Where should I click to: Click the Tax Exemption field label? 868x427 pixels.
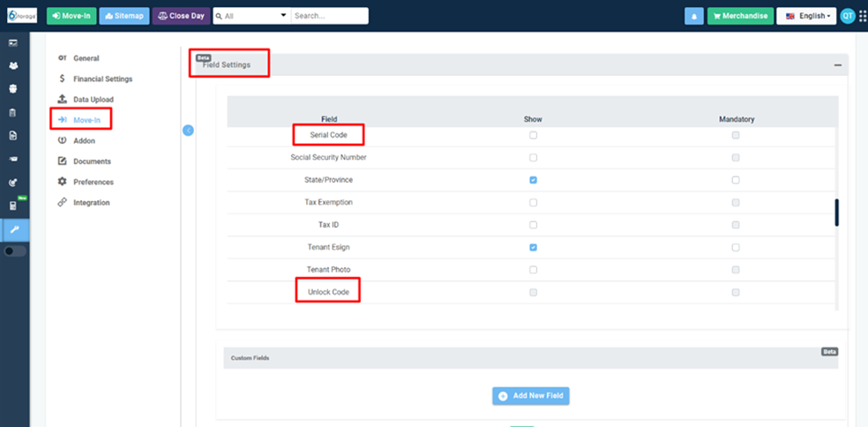point(329,203)
